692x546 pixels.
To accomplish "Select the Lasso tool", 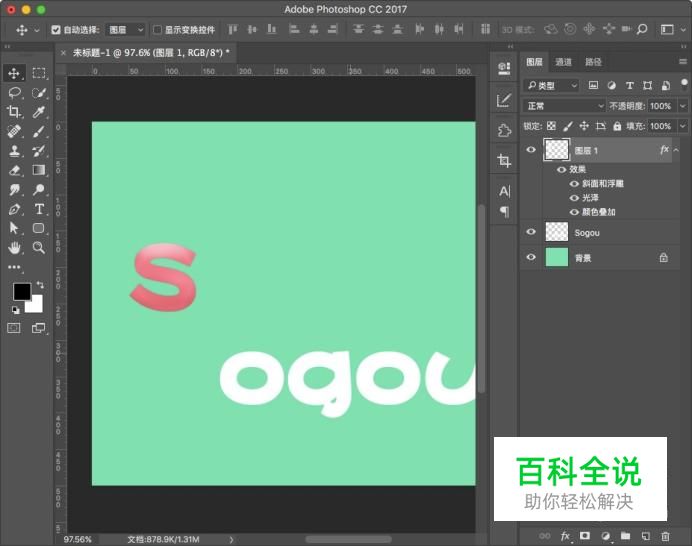I will 14,93.
